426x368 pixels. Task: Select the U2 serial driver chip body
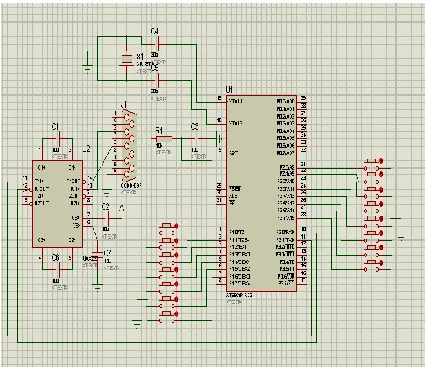coord(57,204)
